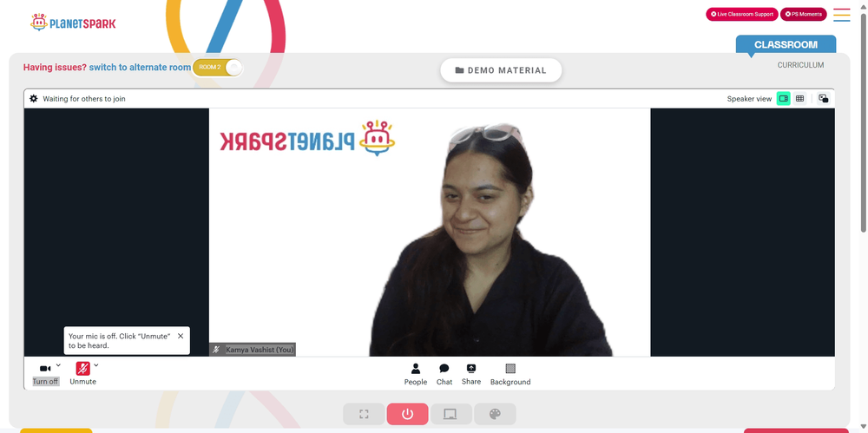868x433 pixels.
Task: Dismiss the mic is off tooltip
Action: pos(181,336)
